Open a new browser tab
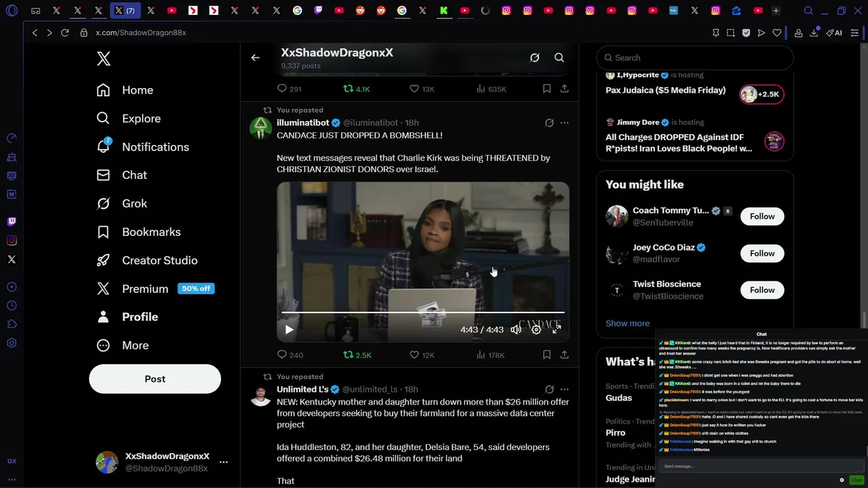Screen dimensions: 868x488 [x=776, y=11]
